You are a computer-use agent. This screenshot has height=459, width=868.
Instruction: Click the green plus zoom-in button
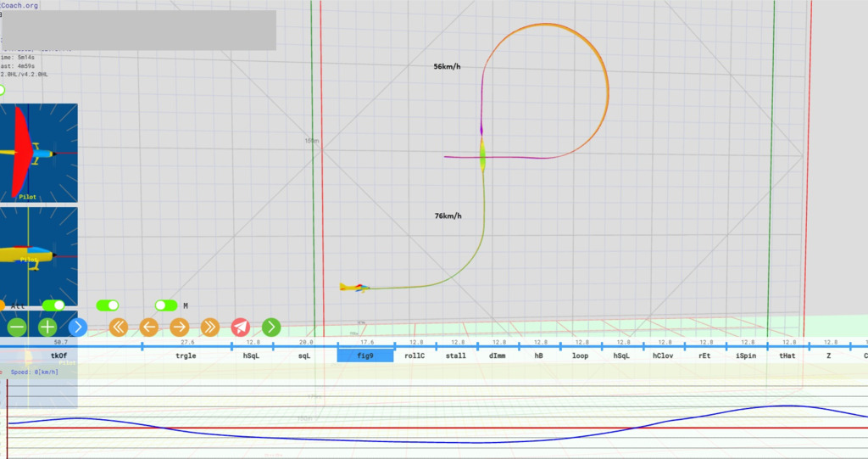pos(47,327)
